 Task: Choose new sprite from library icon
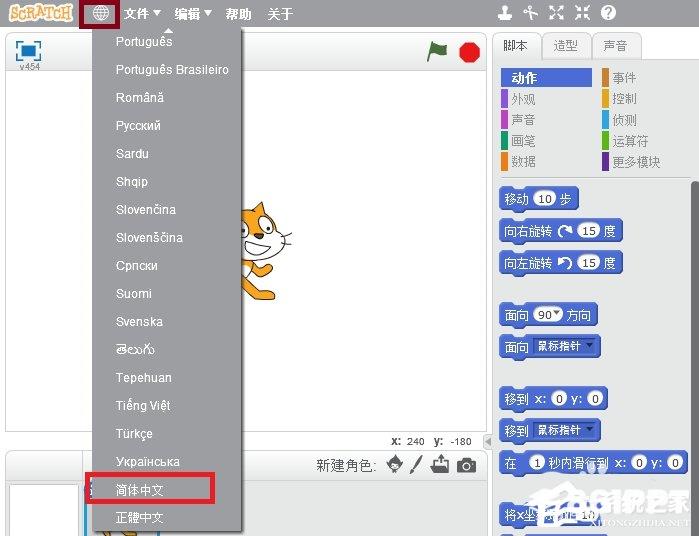click(x=395, y=465)
